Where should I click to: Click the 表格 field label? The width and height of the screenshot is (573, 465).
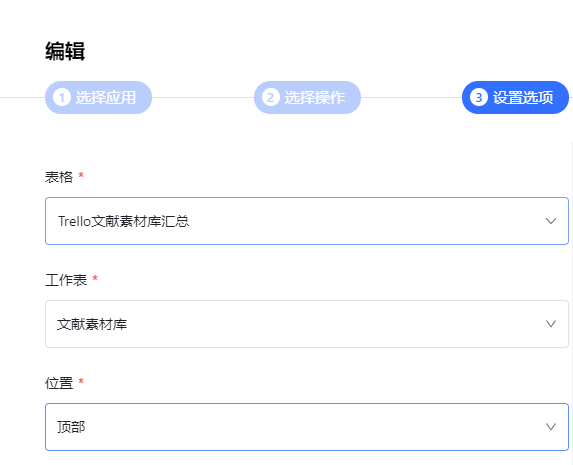[59, 177]
